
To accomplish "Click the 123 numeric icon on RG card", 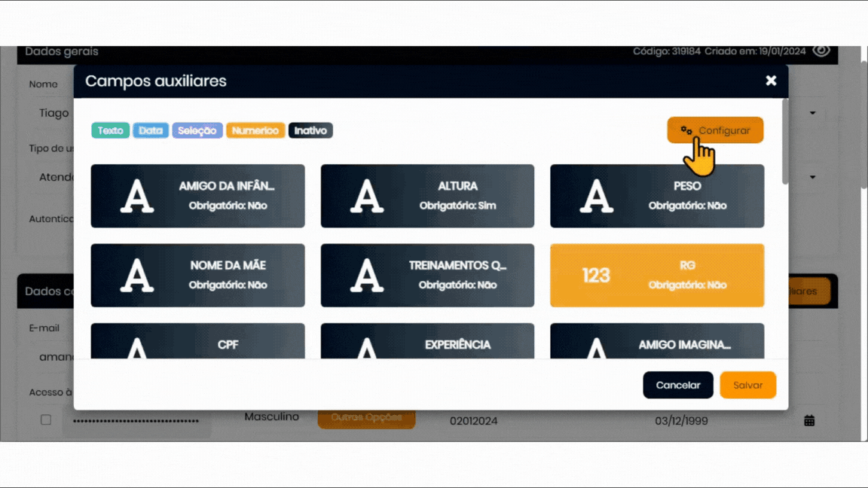I will tap(596, 276).
